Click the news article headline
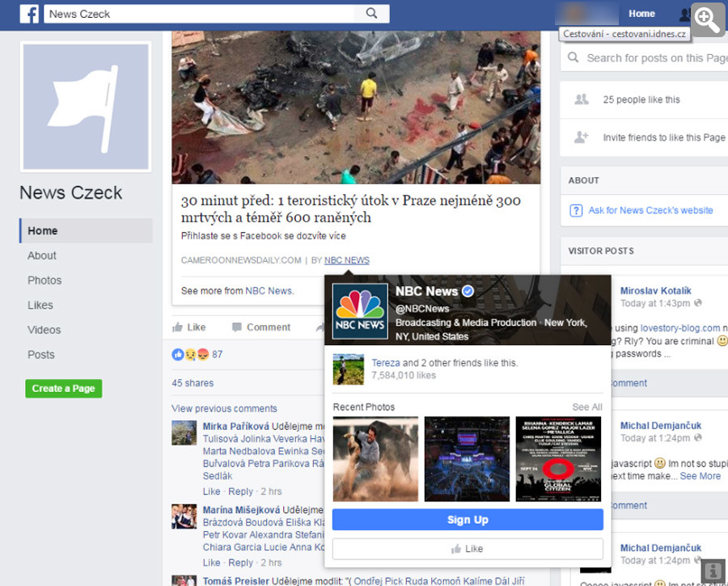The image size is (728, 586). (350, 209)
